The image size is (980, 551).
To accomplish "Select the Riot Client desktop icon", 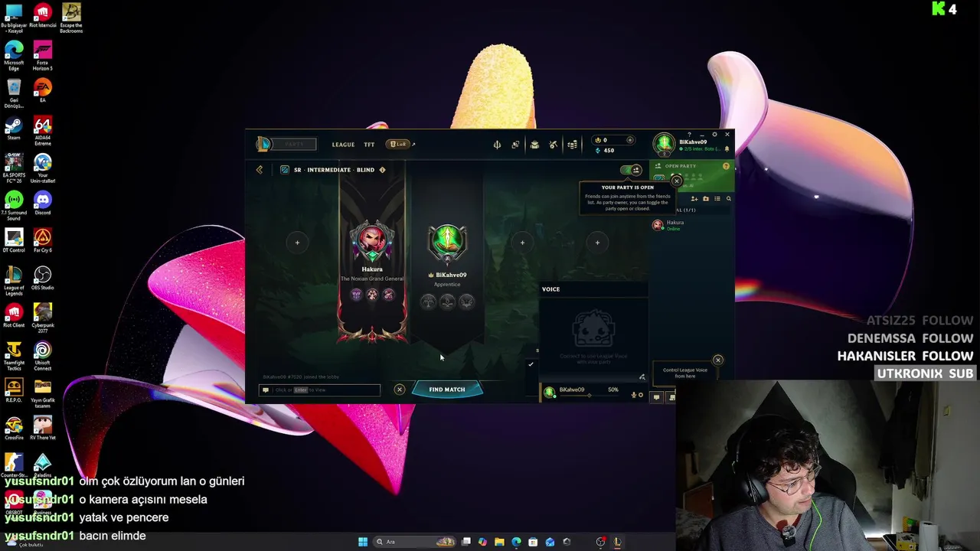I will tap(14, 315).
